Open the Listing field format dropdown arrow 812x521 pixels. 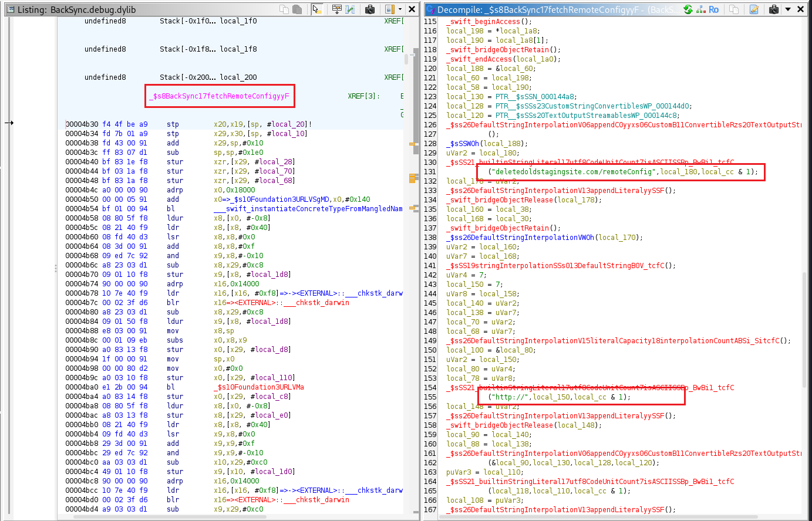coord(400,9)
